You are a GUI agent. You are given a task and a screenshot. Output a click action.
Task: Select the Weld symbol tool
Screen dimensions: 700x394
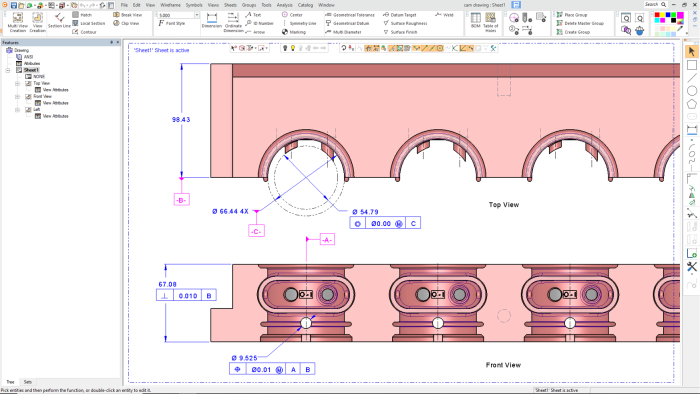(444, 15)
